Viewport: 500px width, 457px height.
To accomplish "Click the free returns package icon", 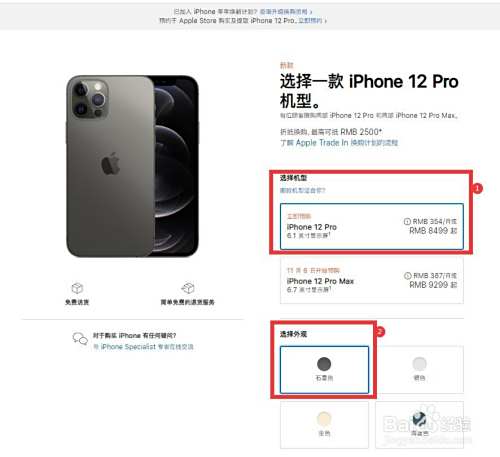I will coord(188,288).
